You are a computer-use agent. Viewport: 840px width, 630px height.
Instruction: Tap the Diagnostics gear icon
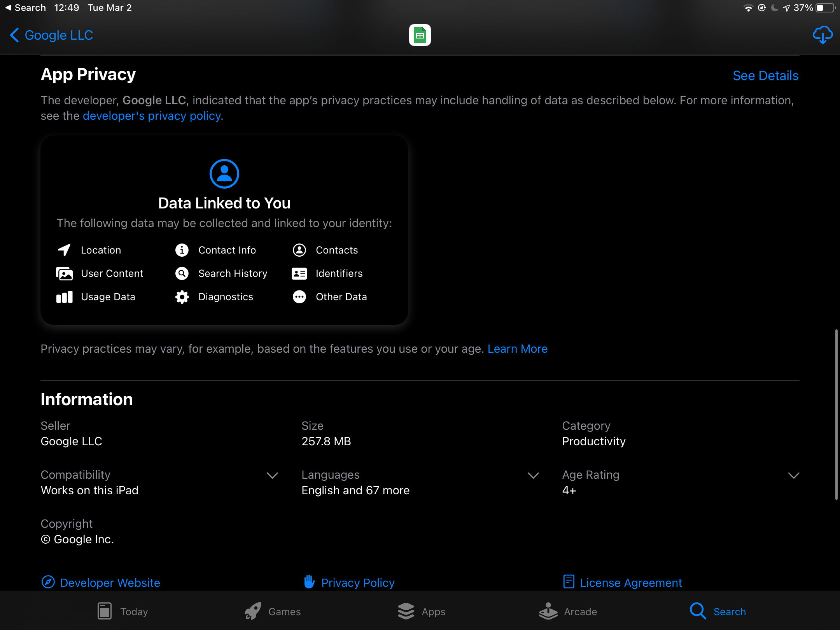[x=182, y=297]
